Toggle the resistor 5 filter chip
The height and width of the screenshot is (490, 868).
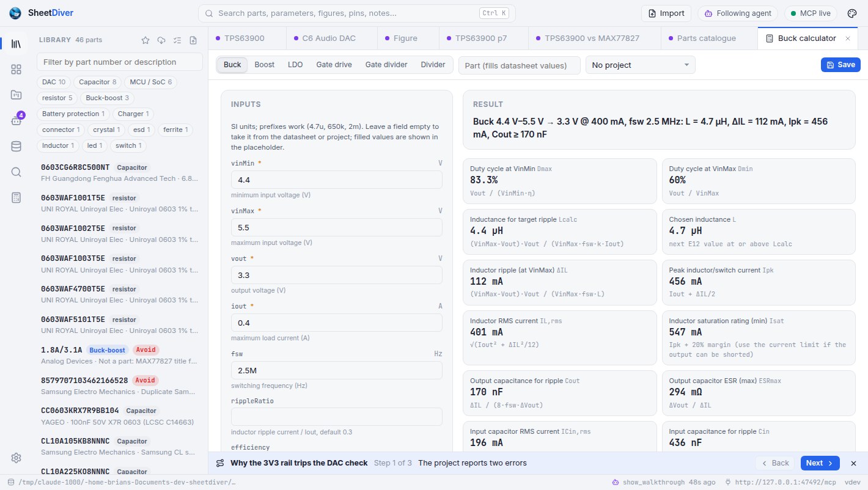[57, 98]
